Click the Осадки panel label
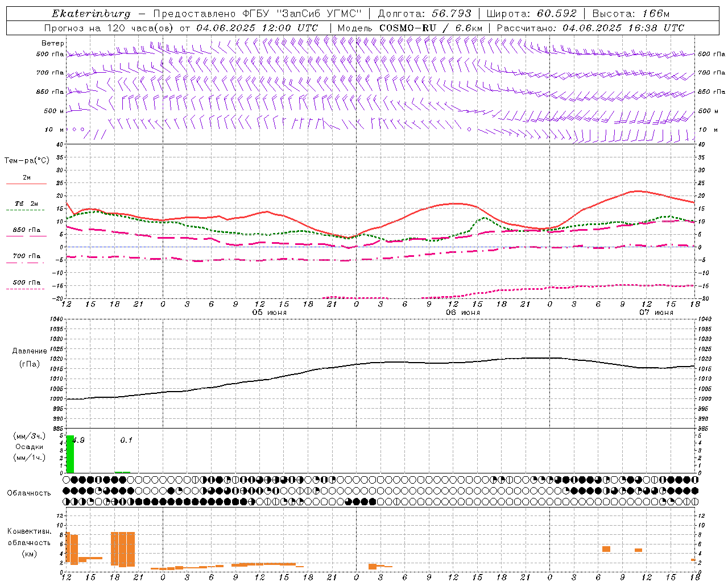 30,447
